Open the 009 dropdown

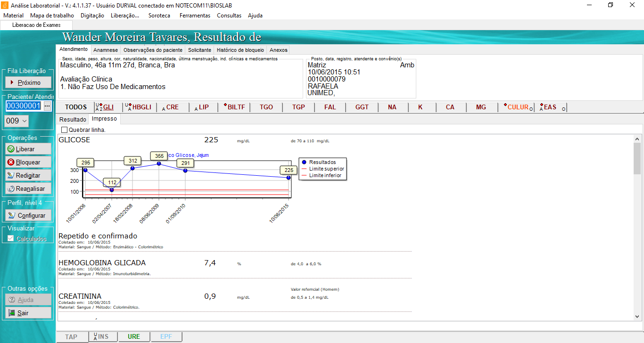coord(17,121)
